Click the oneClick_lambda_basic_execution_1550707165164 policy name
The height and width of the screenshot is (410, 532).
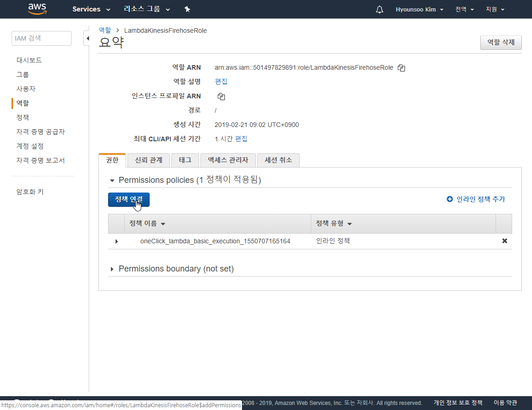click(215, 241)
